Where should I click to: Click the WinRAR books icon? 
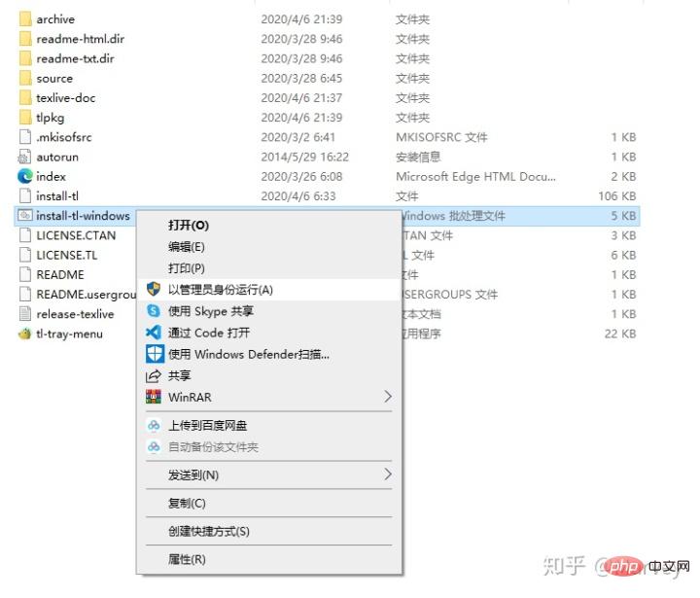pos(154,397)
